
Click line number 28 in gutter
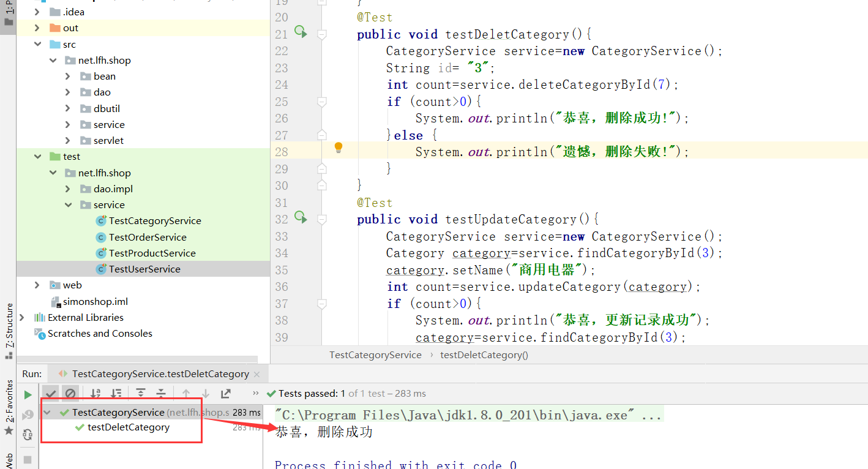[281, 152]
